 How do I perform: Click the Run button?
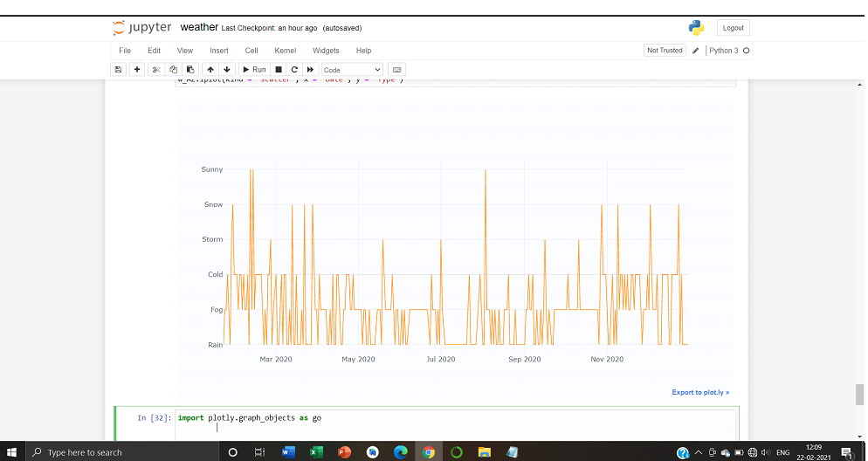point(254,69)
